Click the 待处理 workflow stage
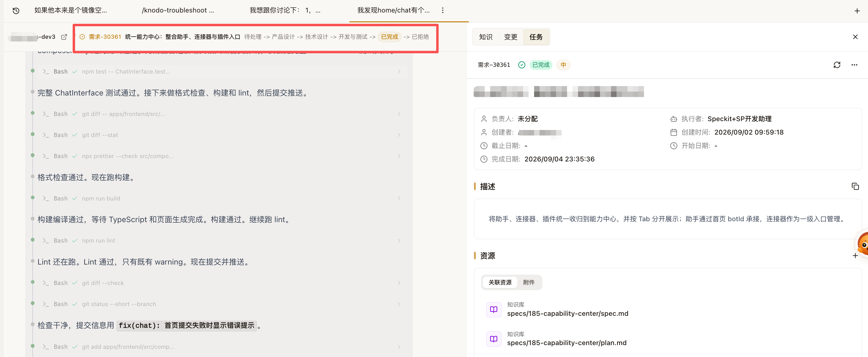This screenshot has height=357, width=868. pyautogui.click(x=253, y=37)
